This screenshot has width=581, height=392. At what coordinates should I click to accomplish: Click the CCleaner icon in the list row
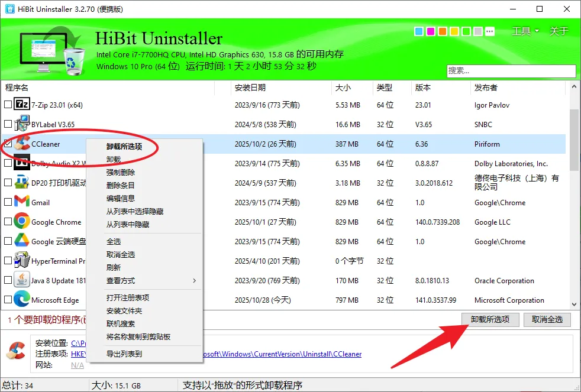coord(21,143)
